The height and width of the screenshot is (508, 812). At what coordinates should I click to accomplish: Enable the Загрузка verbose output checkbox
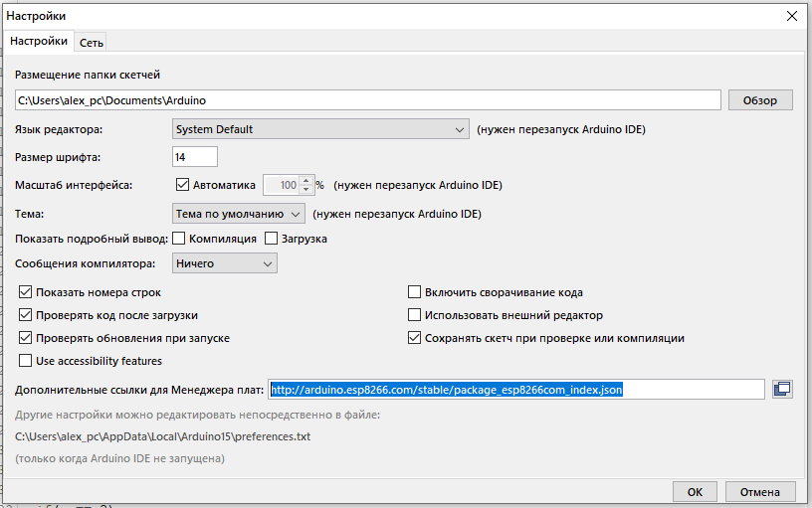271,239
